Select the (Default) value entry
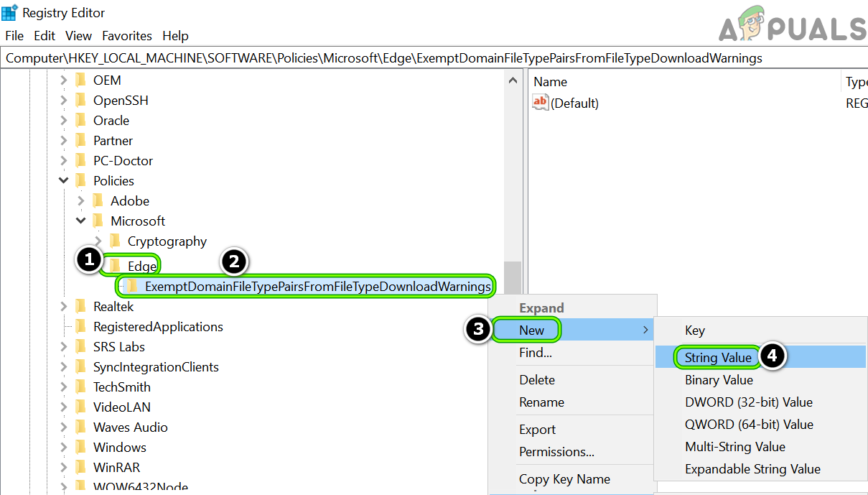868x495 pixels. pyautogui.click(x=574, y=103)
